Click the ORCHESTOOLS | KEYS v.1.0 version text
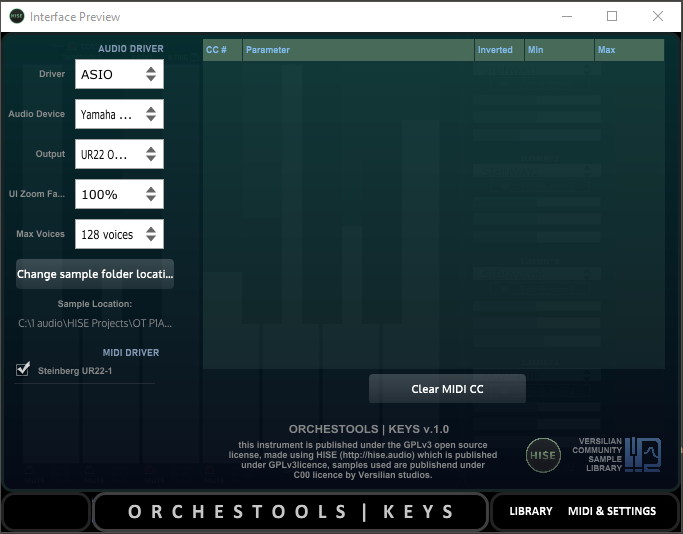Image resolution: width=683 pixels, height=534 pixels. pos(369,429)
